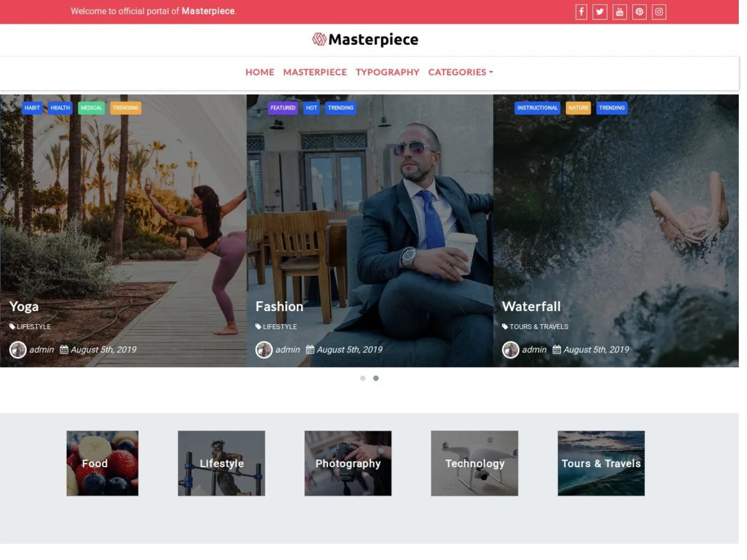The width and height of the screenshot is (747, 560).
Task: Click the green Medical tag badge
Action: click(92, 108)
